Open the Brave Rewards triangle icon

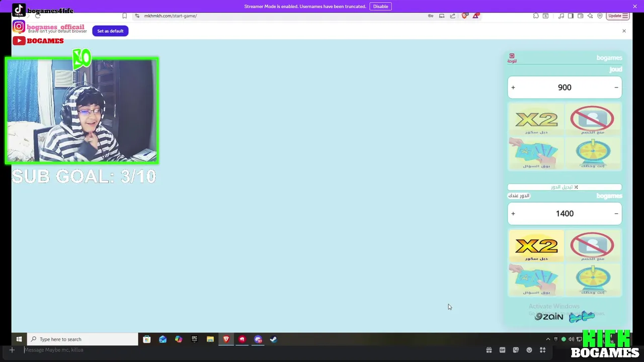pyautogui.click(x=475, y=16)
